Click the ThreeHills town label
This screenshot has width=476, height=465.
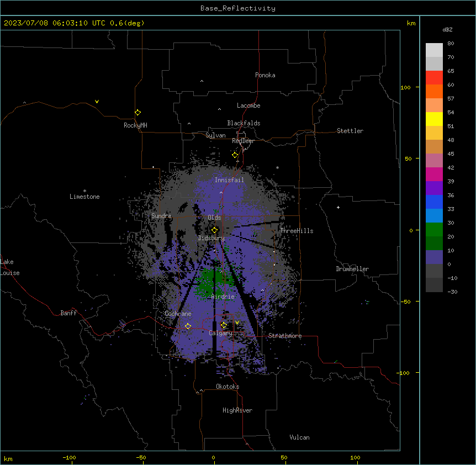(x=297, y=231)
